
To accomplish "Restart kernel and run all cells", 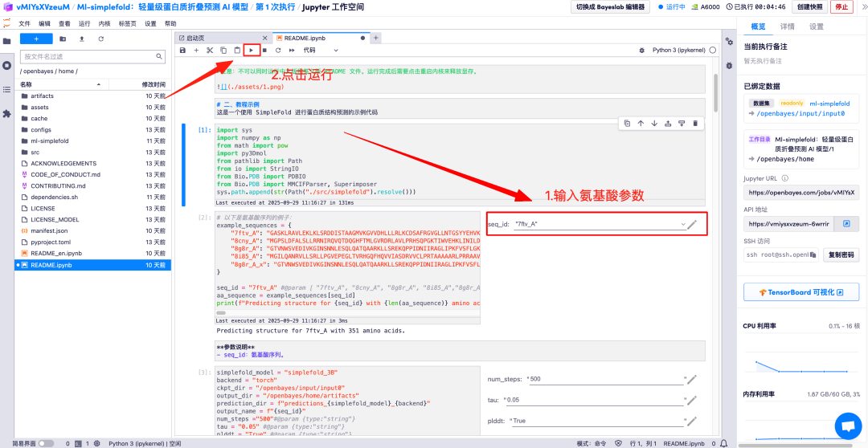I will pos(292,50).
